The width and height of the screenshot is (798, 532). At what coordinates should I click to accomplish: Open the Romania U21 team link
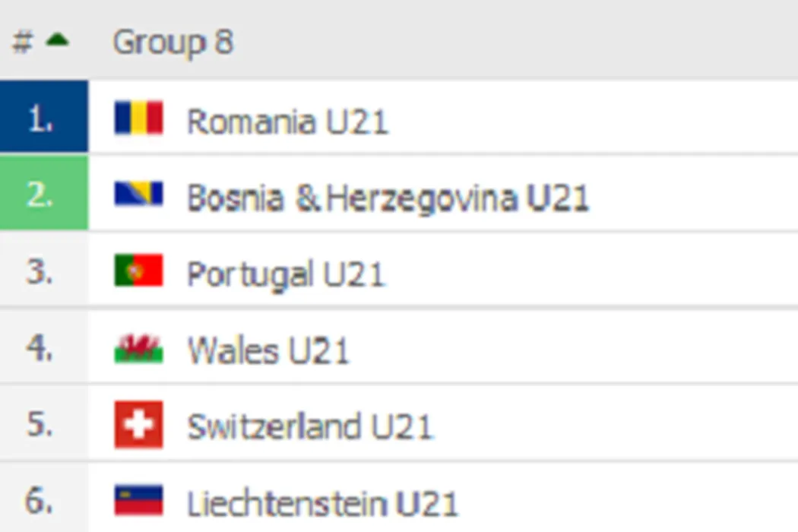click(x=287, y=122)
